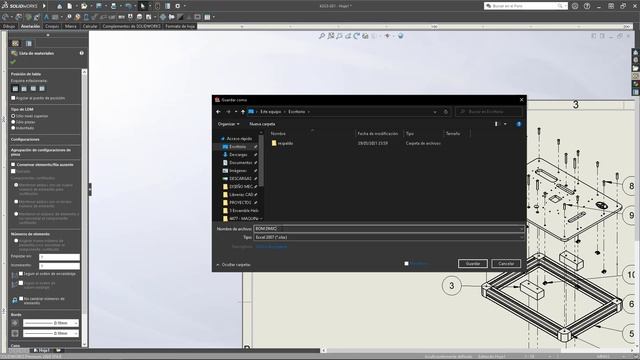This screenshot has height=360, width=640.
Task: Select Sólo nivel superior radio button
Action: [13, 116]
